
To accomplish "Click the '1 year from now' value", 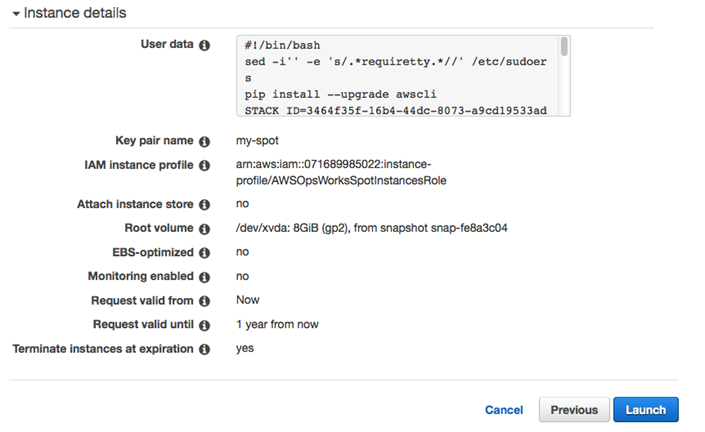I will [277, 324].
